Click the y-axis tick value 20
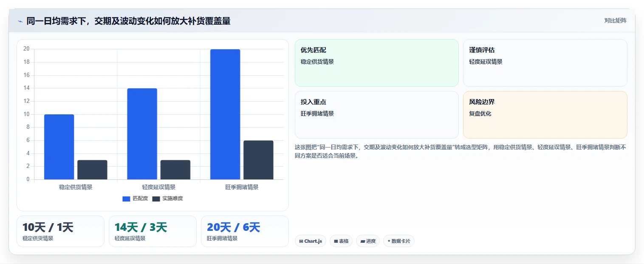The image size is (644, 264). [26, 49]
